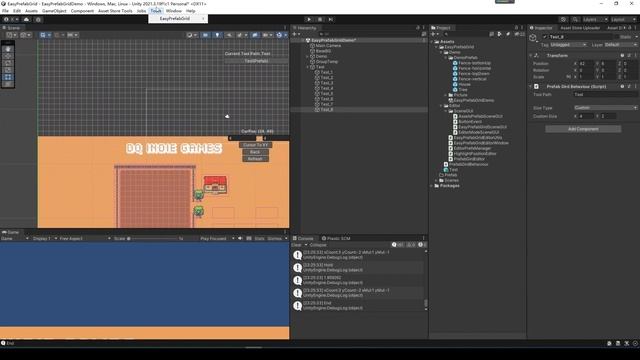640x360 pixels.
Task: Click the Cursor To XY button
Action: tap(255, 145)
